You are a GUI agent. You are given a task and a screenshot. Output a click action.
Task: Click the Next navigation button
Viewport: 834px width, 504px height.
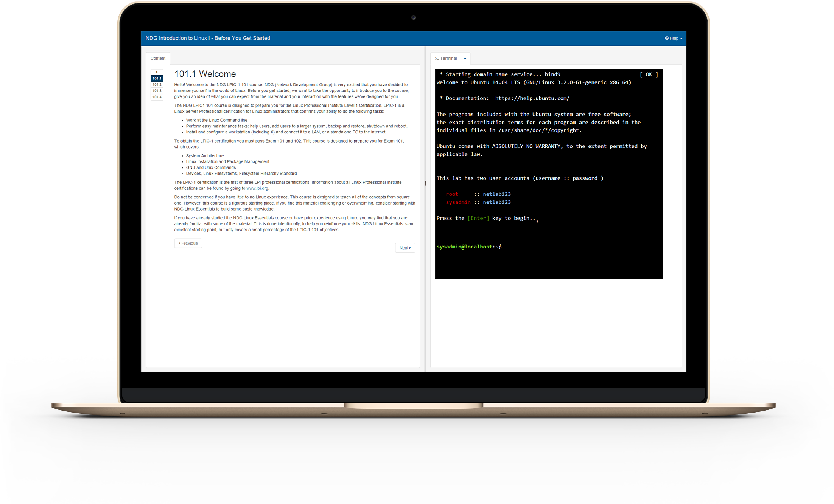(405, 243)
